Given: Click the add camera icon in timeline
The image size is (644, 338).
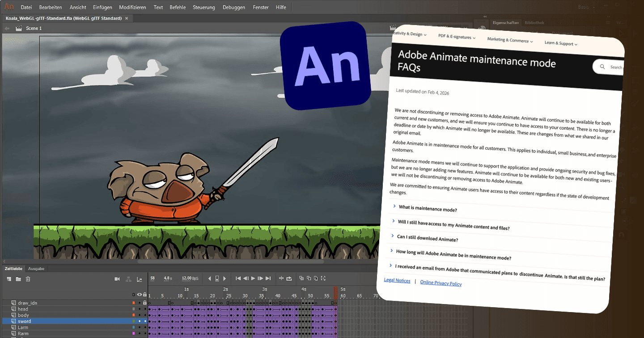Looking at the screenshot, I should pyautogui.click(x=117, y=279).
